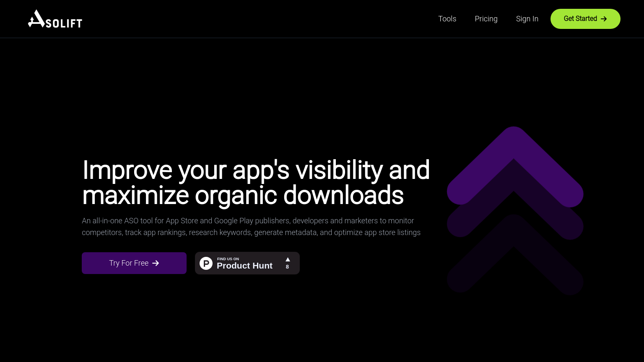
Task: Click the circular Product Hunt P icon
Action: [x=206, y=263]
